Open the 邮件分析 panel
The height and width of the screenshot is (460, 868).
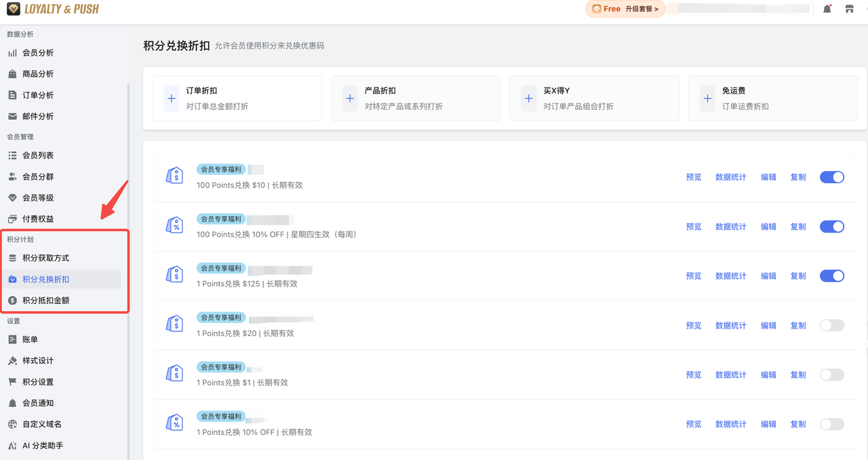point(44,116)
